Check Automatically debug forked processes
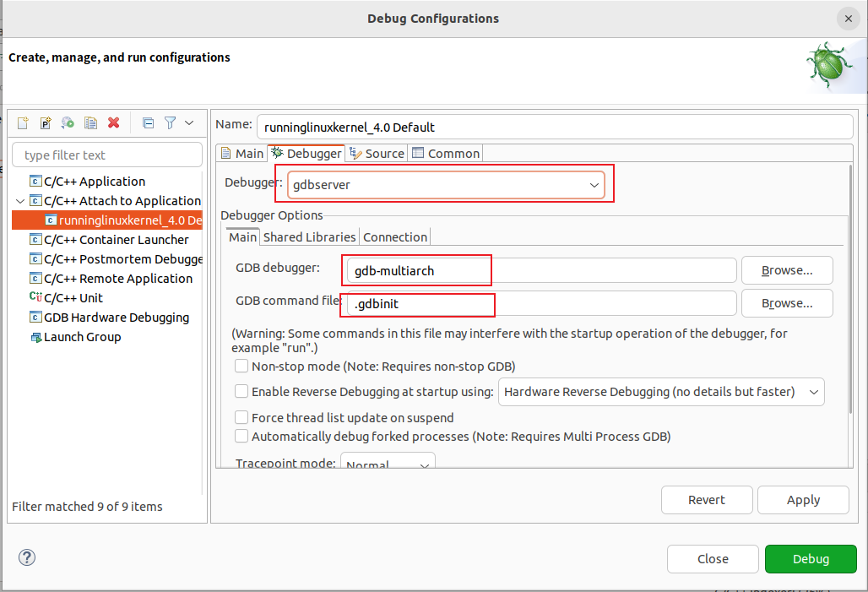 click(x=242, y=437)
